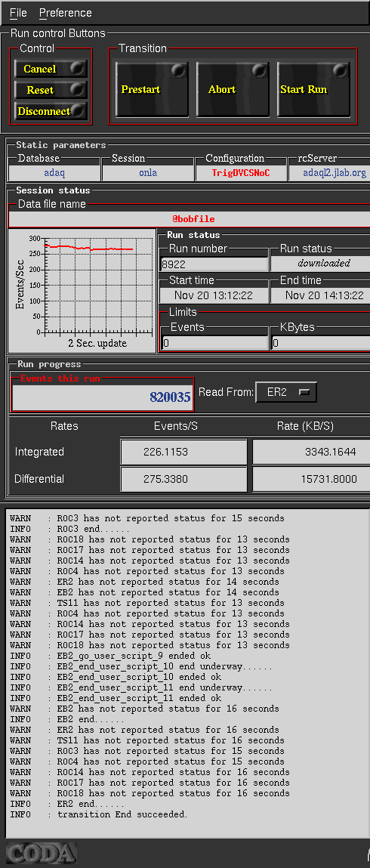The image size is (370, 868).
Task: Click the Start Run button
Action: [313, 89]
